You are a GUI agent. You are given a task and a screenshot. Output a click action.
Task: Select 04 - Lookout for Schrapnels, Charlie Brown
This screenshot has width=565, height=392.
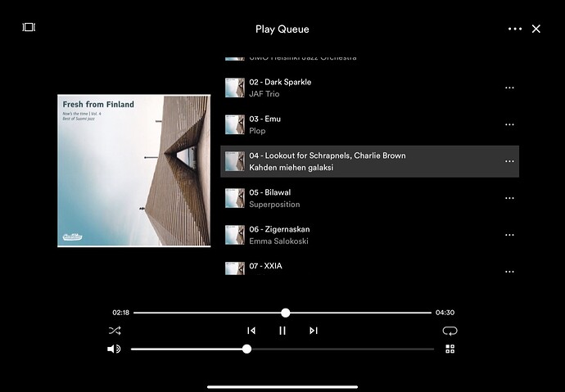coord(369,161)
